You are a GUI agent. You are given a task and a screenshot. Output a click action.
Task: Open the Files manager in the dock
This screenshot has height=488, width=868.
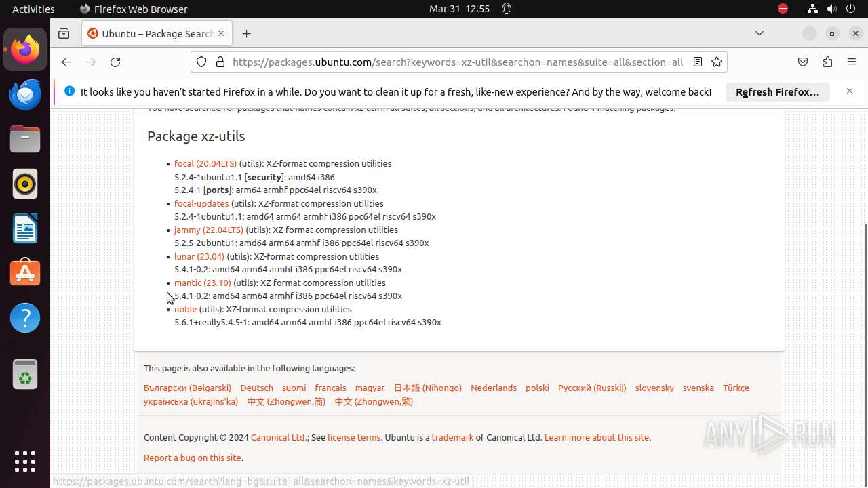tap(25, 139)
